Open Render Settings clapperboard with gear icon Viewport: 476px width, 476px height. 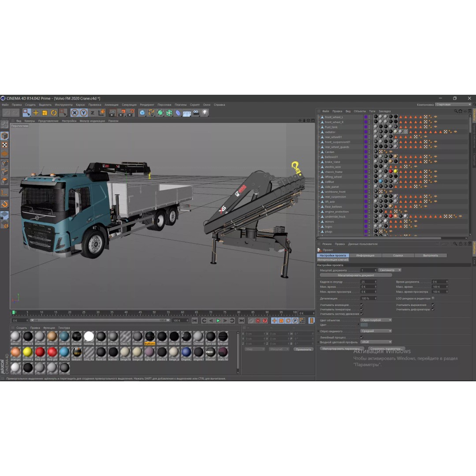pyautogui.click(x=130, y=113)
